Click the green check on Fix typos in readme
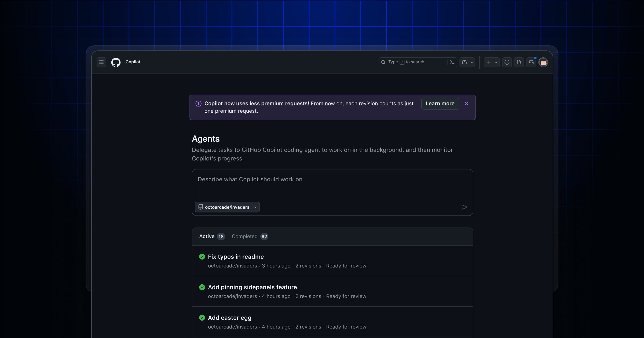 [x=202, y=257]
